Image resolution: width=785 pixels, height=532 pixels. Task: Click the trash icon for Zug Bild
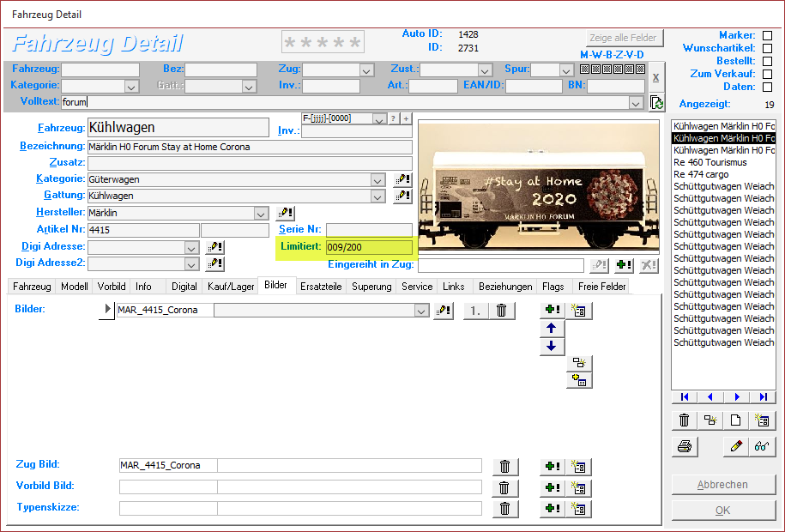(x=505, y=467)
